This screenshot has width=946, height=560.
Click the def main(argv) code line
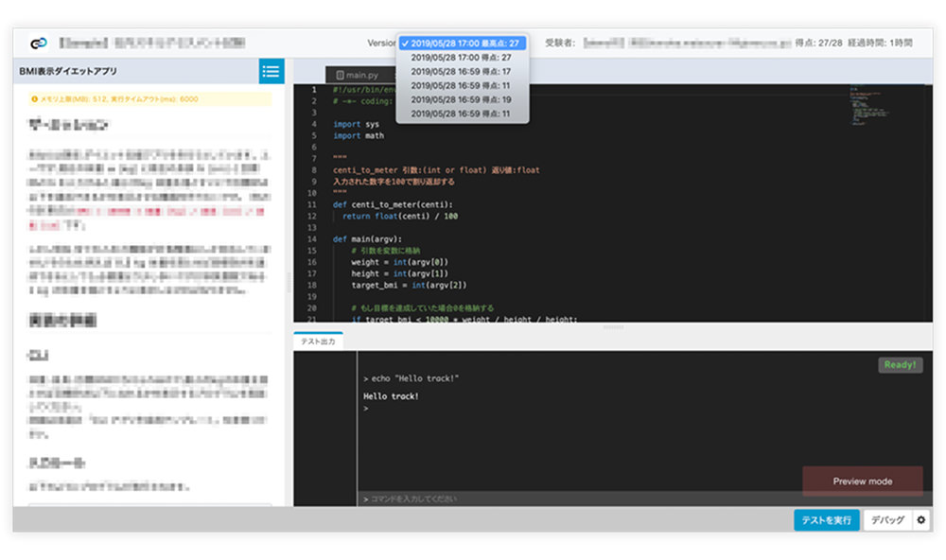click(x=367, y=239)
